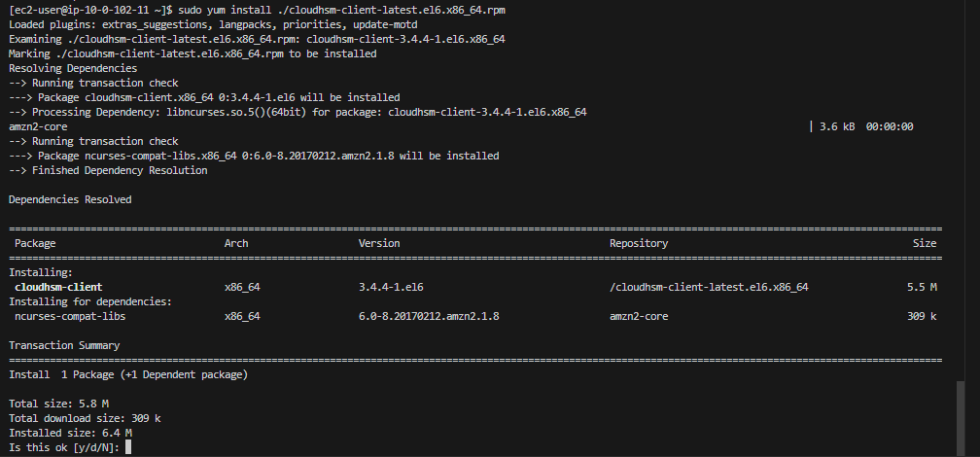Click the "Package" column header
The width and height of the screenshot is (980, 457).
point(35,244)
